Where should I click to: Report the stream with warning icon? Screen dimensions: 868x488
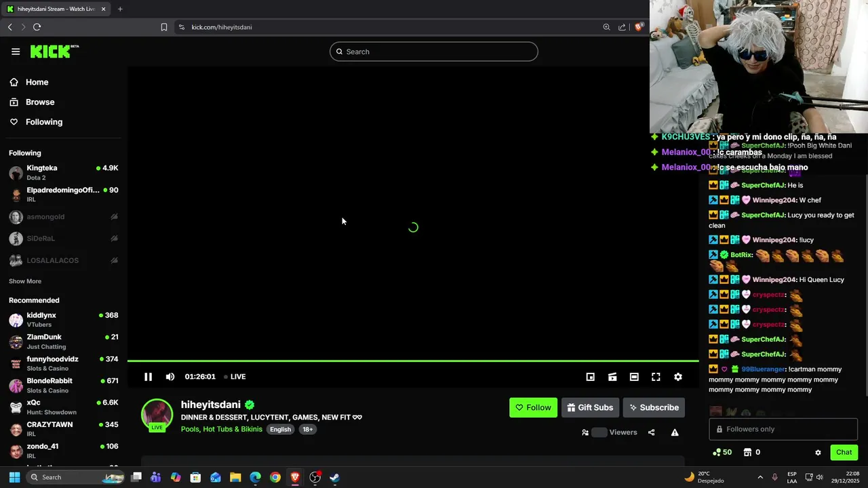[x=675, y=432]
